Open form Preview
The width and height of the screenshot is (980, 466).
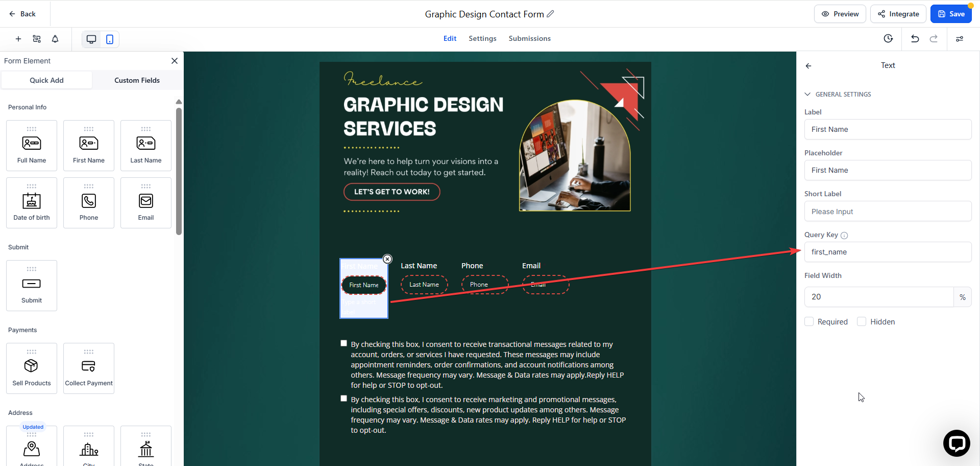pyautogui.click(x=840, y=14)
